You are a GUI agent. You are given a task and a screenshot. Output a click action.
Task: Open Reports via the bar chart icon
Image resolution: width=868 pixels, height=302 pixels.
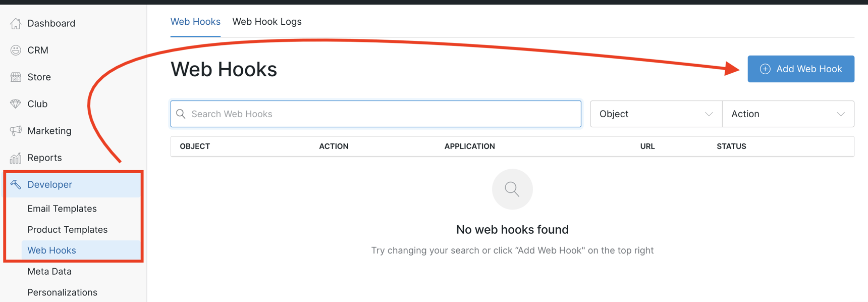coord(16,157)
